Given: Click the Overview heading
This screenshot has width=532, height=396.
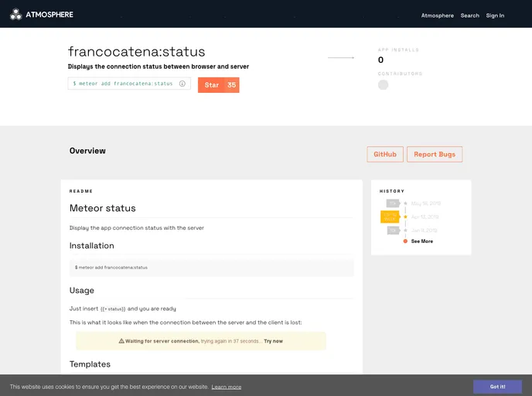Looking at the screenshot, I should [87, 151].
